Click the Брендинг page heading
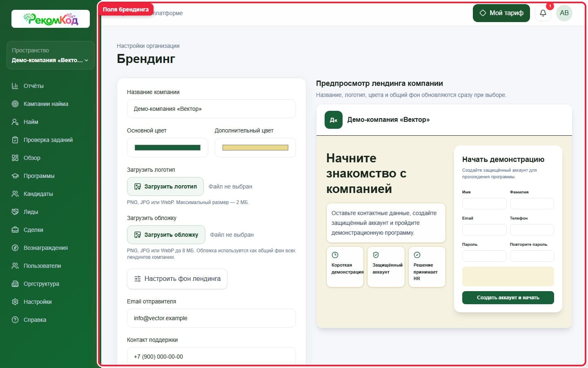The height and width of the screenshot is (368, 588). pyautogui.click(x=146, y=59)
